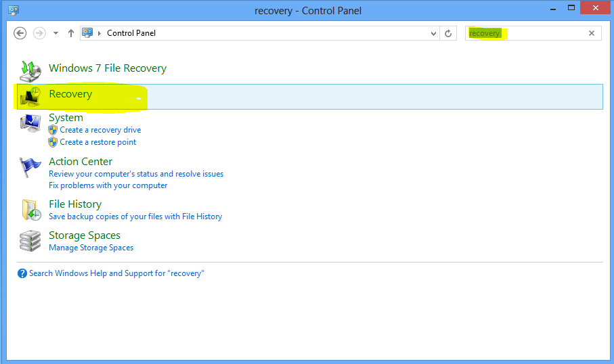Expand the breadcrumb arrow before Control Panel
This screenshot has height=364, width=614.
100,33
